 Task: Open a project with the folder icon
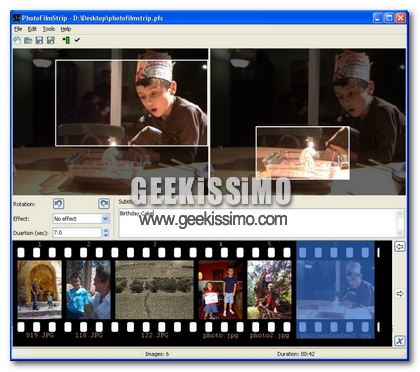pyautogui.click(x=28, y=40)
